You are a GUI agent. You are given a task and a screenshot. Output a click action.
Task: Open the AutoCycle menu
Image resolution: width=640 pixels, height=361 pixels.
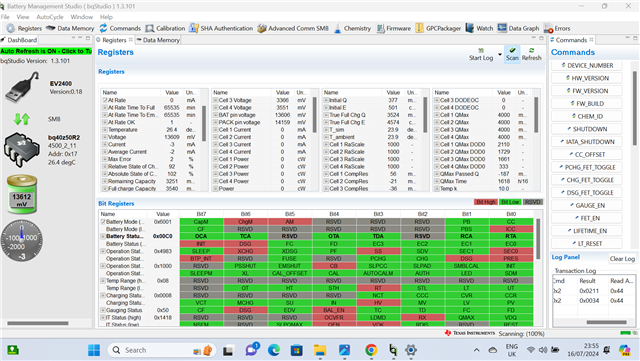(x=50, y=17)
